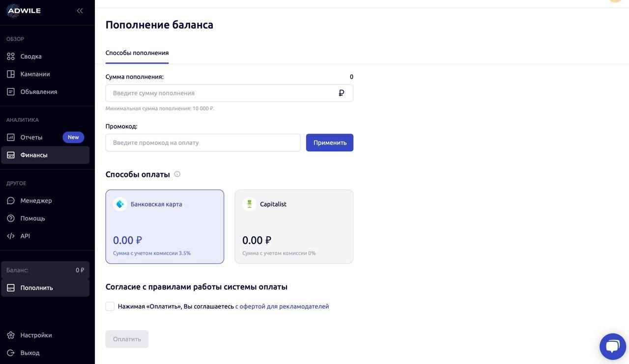
Task: Click the Менеджер chat icon
Action: click(11, 201)
